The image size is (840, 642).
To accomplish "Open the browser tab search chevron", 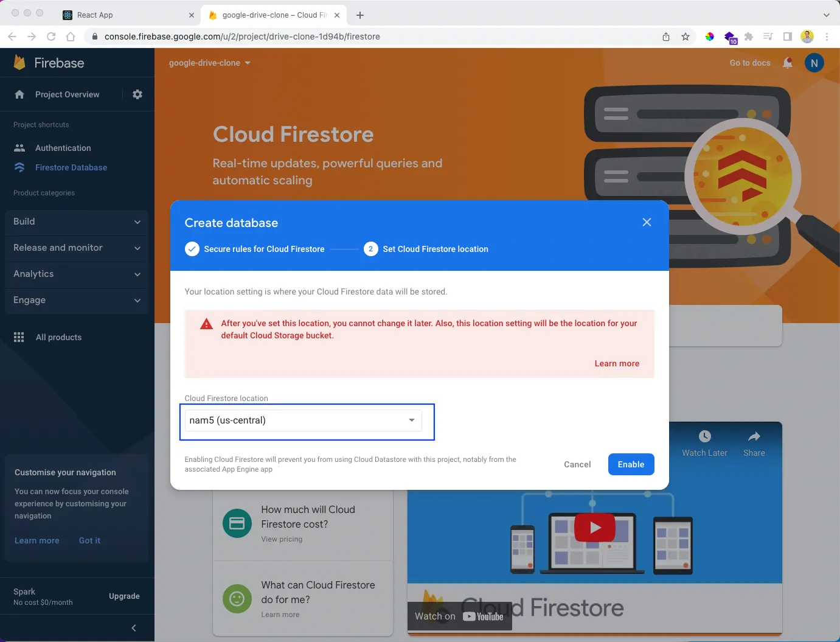I will click(x=827, y=15).
